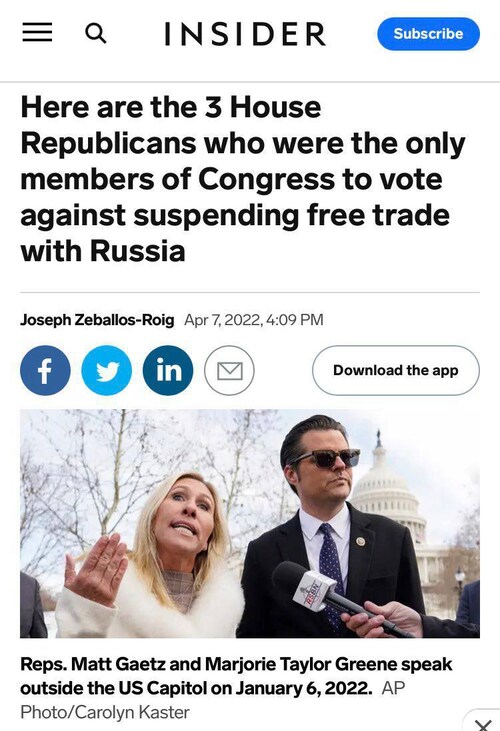Click the Apr 7, 2022 timestamp
Image resolution: width=500 pixels, height=731 pixels.
pyautogui.click(x=253, y=320)
